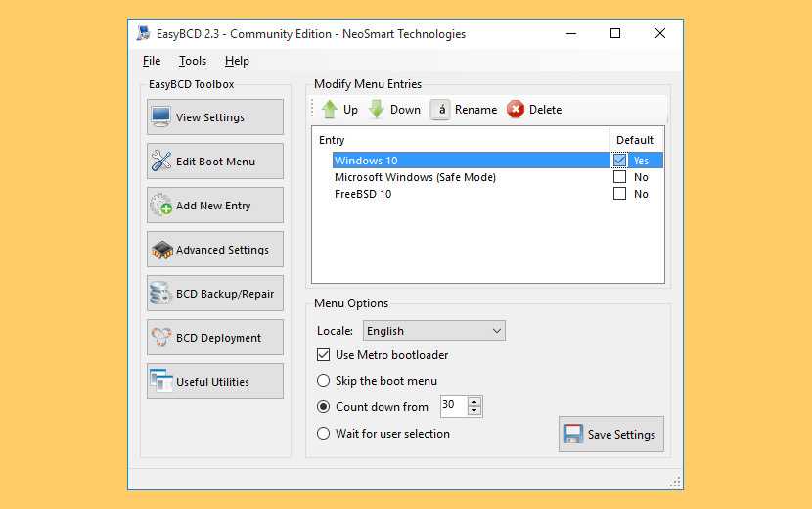Viewport: 812px width, 509px height.
Task: Select the Microsoft Windows (Safe Mode) entry
Action: coord(416,177)
